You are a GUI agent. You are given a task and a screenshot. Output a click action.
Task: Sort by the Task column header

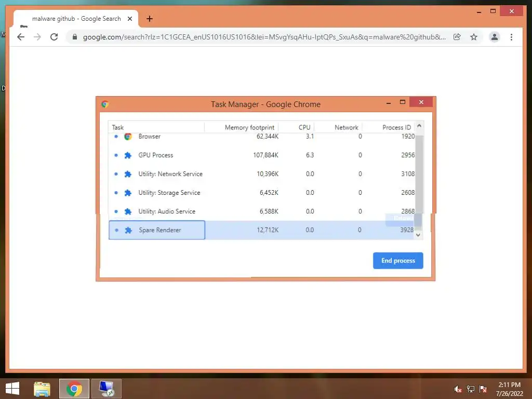point(156,127)
